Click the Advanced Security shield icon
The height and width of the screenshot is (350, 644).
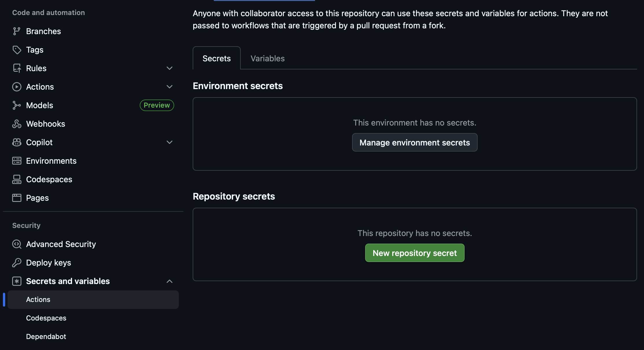pyautogui.click(x=16, y=244)
